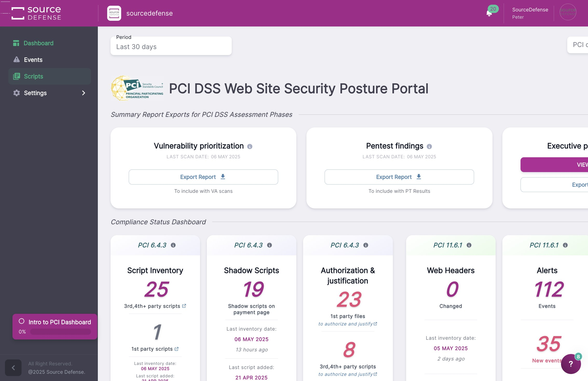Image resolution: width=588 pixels, height=381 pixels.
Task: Open external link icon after 3rd,4th+ authorize and justify
Action: click(x=375, y=374)
